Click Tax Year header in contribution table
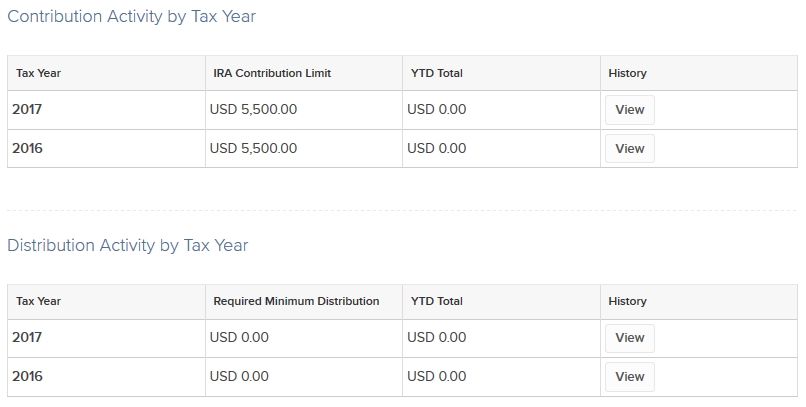 pos(39,73)
